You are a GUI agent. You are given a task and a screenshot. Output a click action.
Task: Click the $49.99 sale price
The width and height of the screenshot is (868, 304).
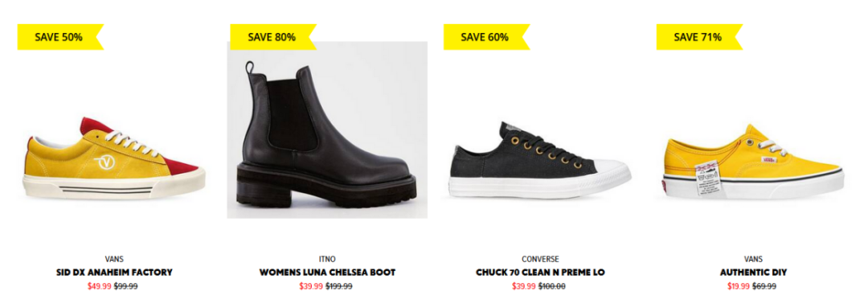click(100, 286)
